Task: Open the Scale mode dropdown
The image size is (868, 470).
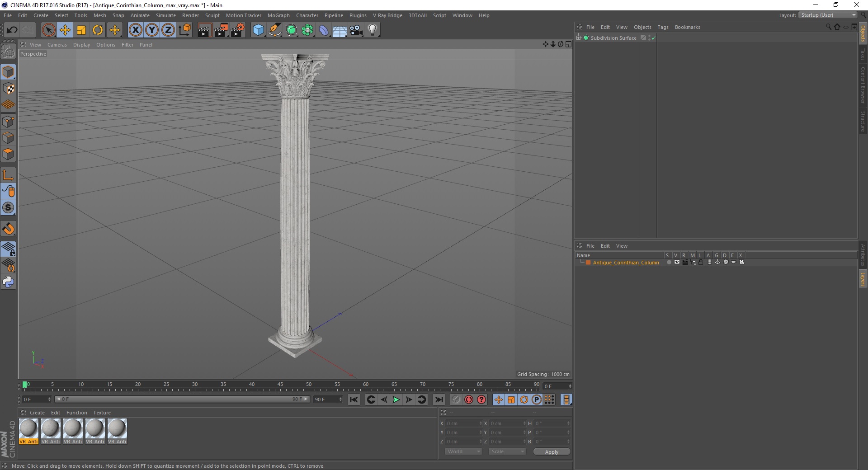Action: click(x=507, y=451)
